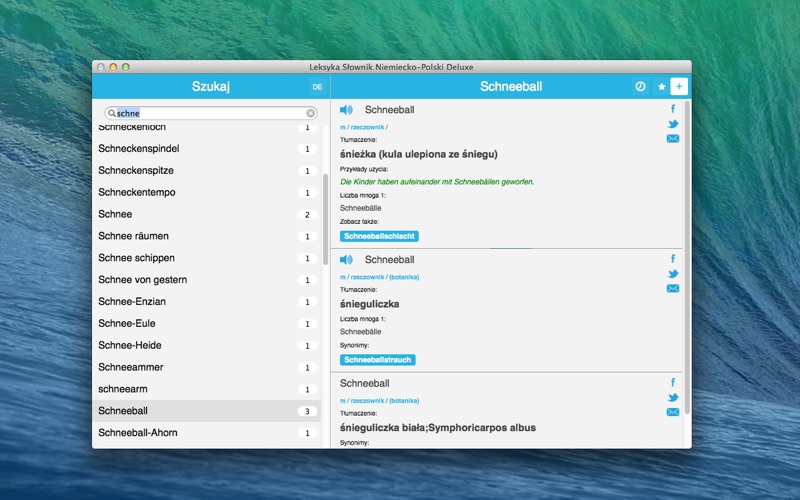The width and height of the screenshot is (800, 500).
Task: Select Schnee-Heide in the list
Action: point(207,345)
